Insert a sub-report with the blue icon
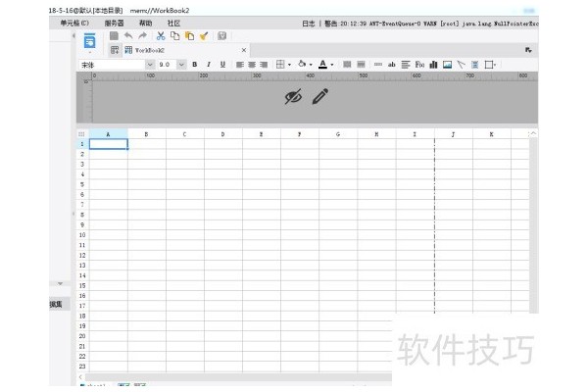 click(x=474, y=65)
